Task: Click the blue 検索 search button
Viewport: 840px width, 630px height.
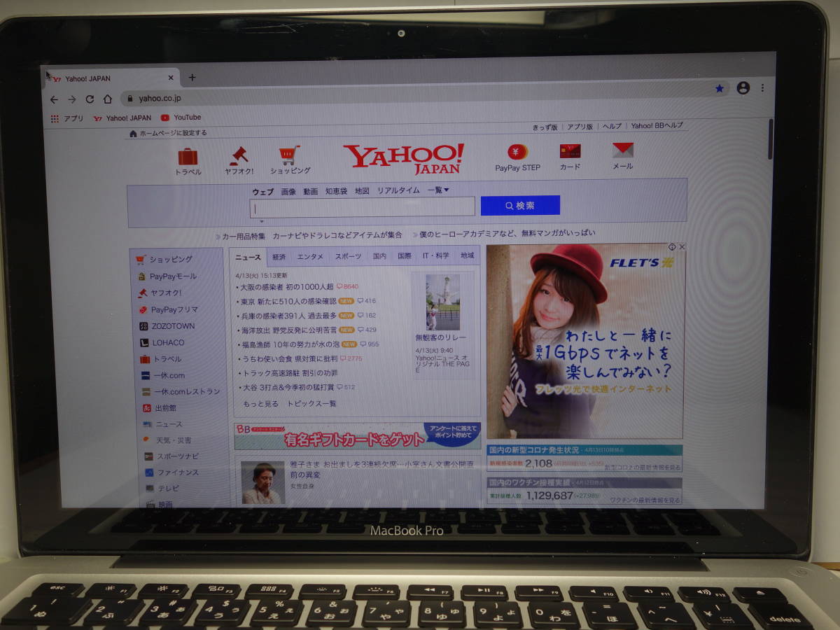Action: [520, 205]
